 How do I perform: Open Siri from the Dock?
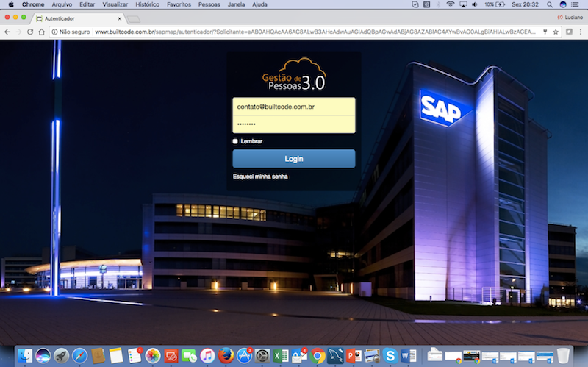coord(43,356)
